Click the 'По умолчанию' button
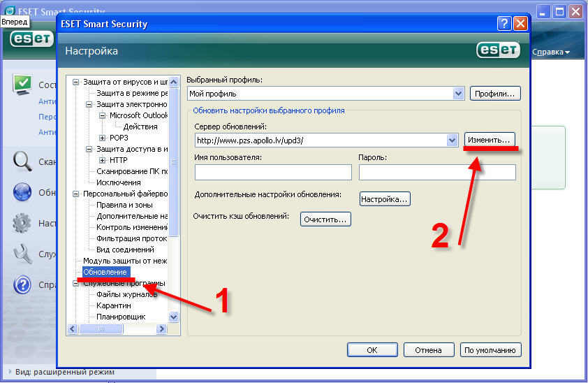Image resolution: width=588 pixels, height=383 pixels. (490, 350)
